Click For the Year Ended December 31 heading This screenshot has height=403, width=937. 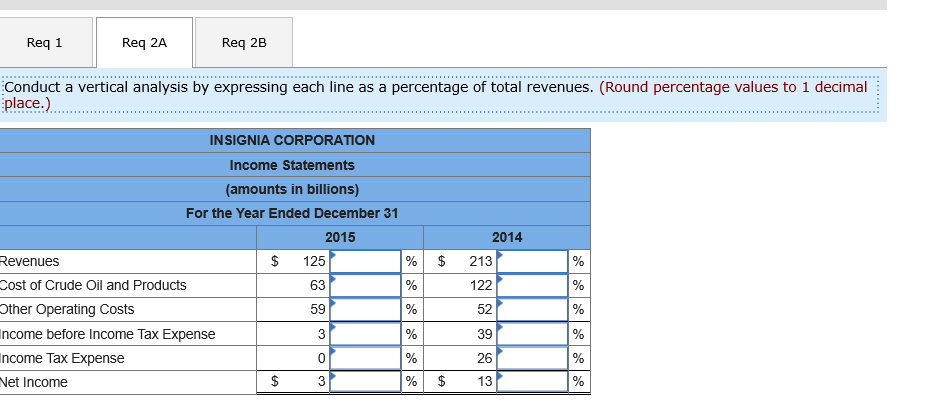click(x=292, y=213)
